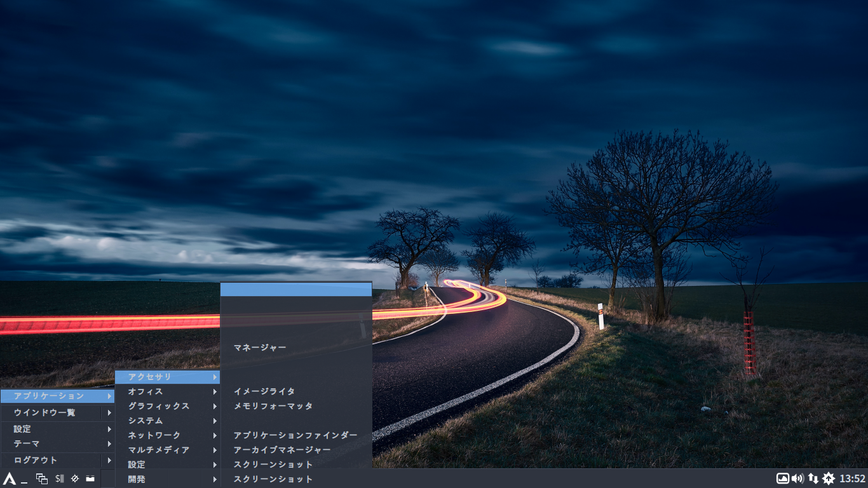Expand the グラフィックス category
This screenshot has height=488, width=868.
coord(168,406)
